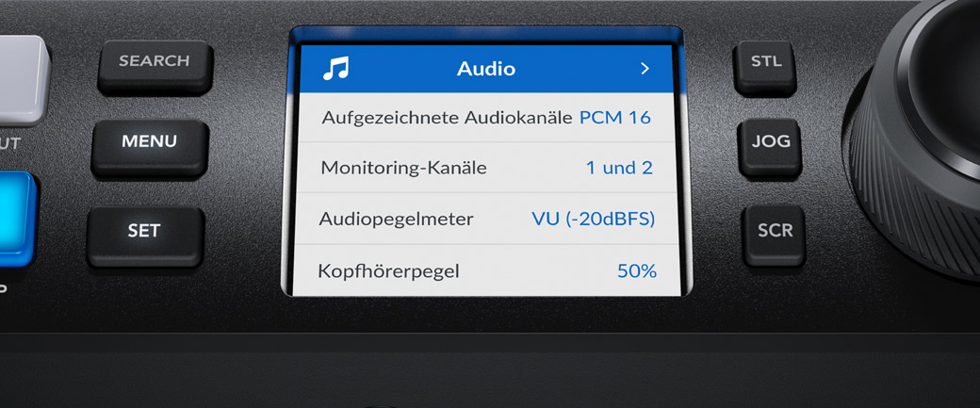This screenshot has height=408, width=980.
Task: Change the PCM 16 value
Action: coord(615,118)
